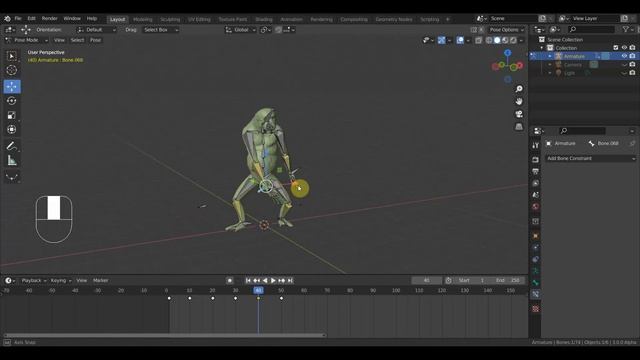Activate the Move tool

(x=12, y=87)
